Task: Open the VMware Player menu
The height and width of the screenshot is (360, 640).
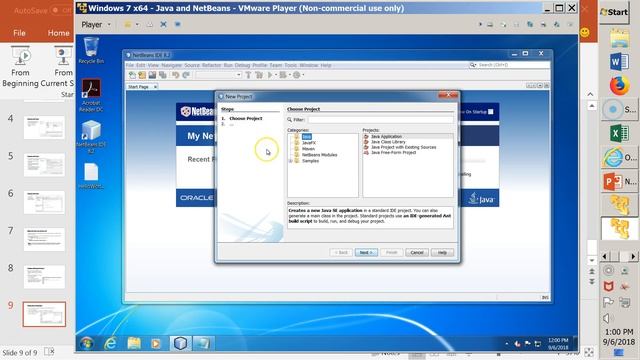Action: tap(96, 24)
